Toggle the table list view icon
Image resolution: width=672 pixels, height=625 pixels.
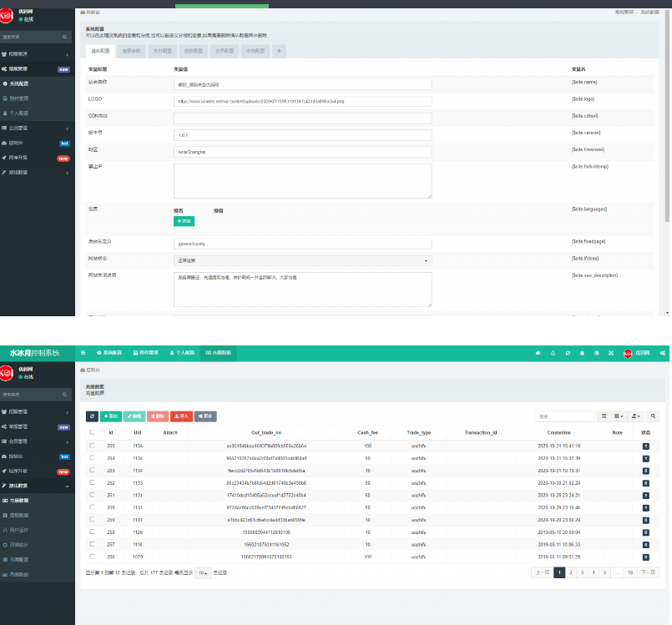604,416
